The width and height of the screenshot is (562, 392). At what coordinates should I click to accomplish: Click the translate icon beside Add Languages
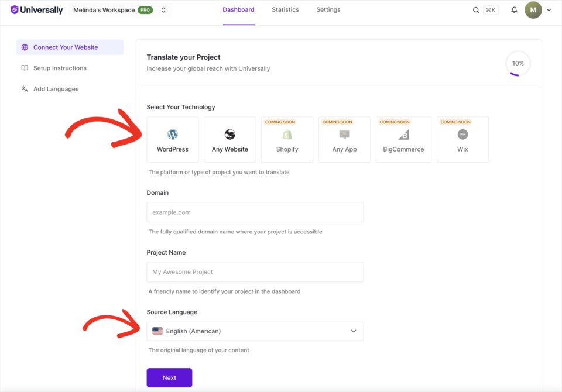[x=25, y=89]
